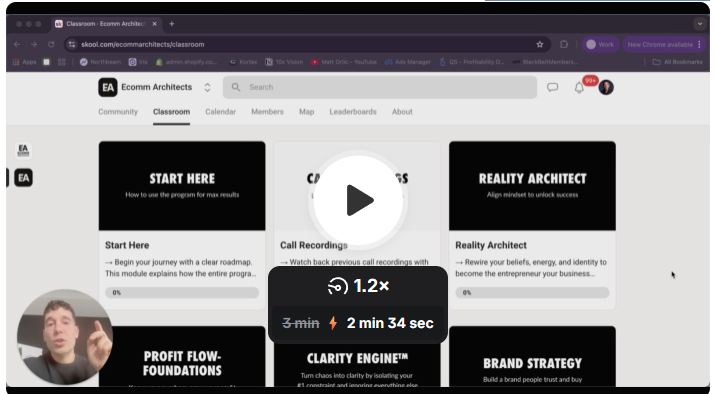Click the user profile avatar
The image size is (718, 394).
(x=606, y=87)
